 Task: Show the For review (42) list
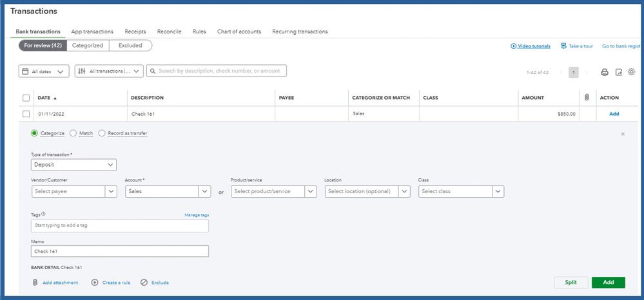pyautogui.click(x=43, y=46)
